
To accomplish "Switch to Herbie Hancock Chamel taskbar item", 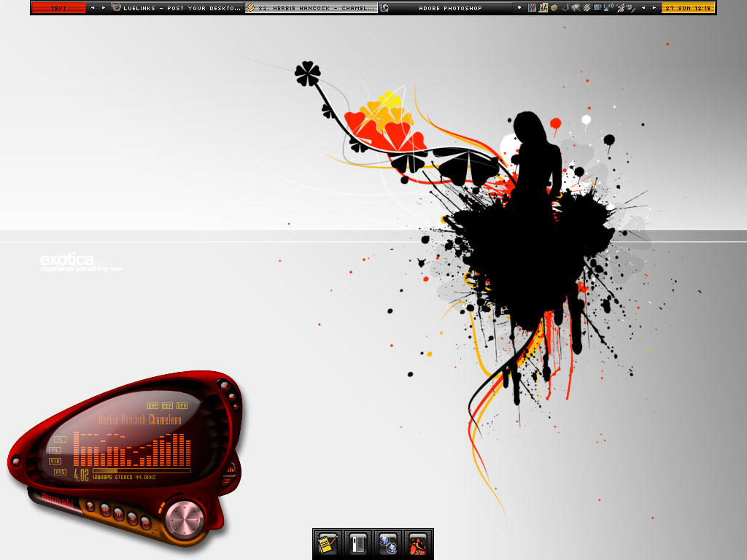I will [x=311, y=8].
